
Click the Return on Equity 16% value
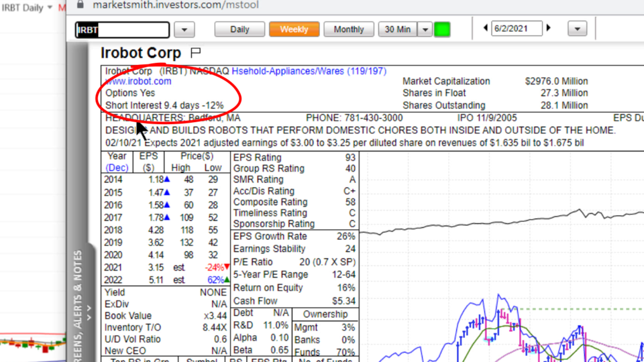[x=346, y=288]
